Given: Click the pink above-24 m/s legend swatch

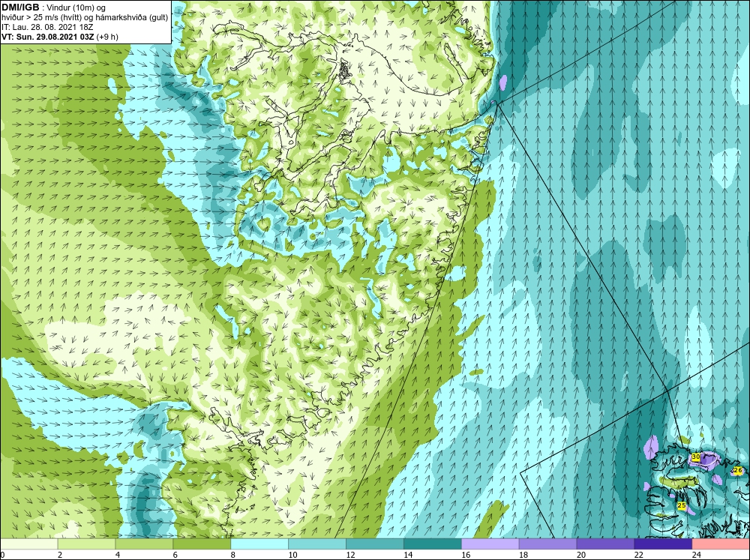Looking at the screenshot, I should pyautogui.click(x=721, y=544).
